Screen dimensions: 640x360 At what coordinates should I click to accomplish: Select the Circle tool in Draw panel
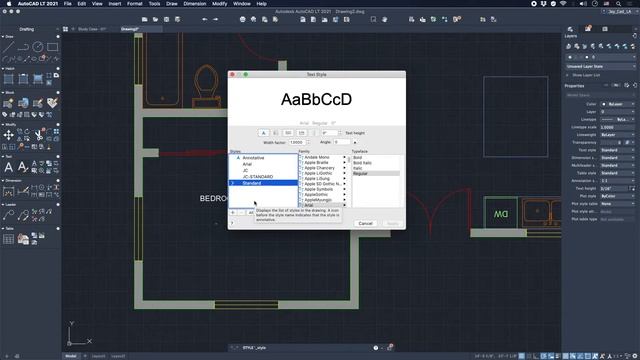(38, 47)
